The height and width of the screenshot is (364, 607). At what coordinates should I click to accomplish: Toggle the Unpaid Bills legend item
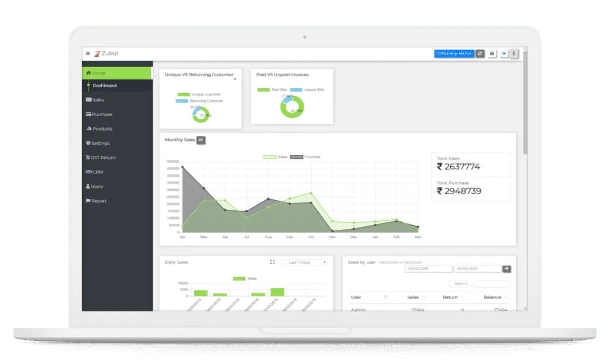[307, 90]
